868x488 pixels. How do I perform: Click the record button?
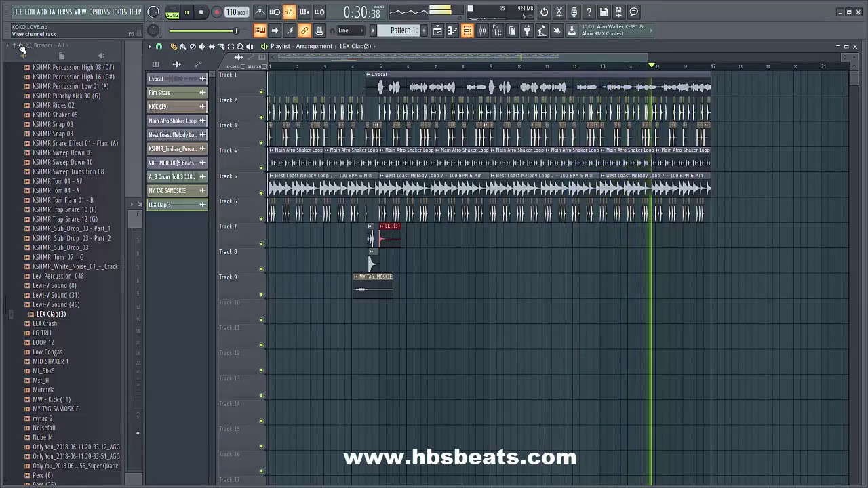pyautogui.click(x=216, y=12)
